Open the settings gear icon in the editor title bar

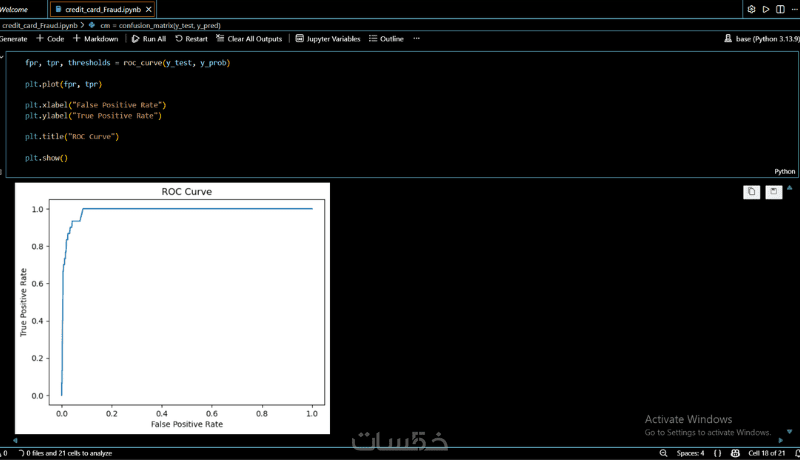pos(751,9)
